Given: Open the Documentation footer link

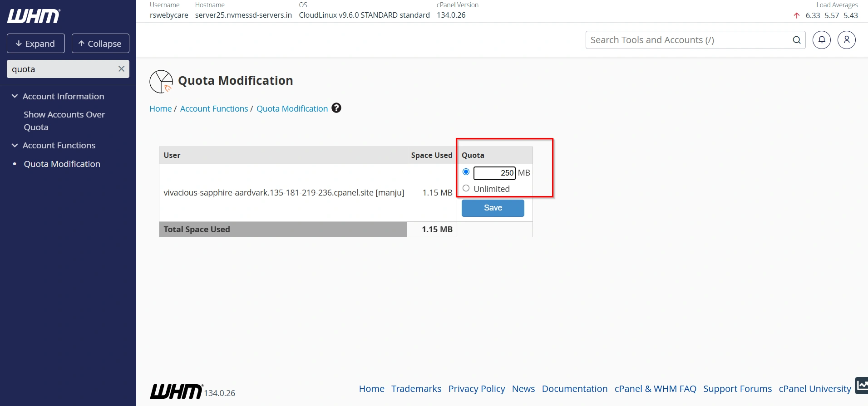Looking at the screenshot, I should pyautogui.click(x=575, y=389).
